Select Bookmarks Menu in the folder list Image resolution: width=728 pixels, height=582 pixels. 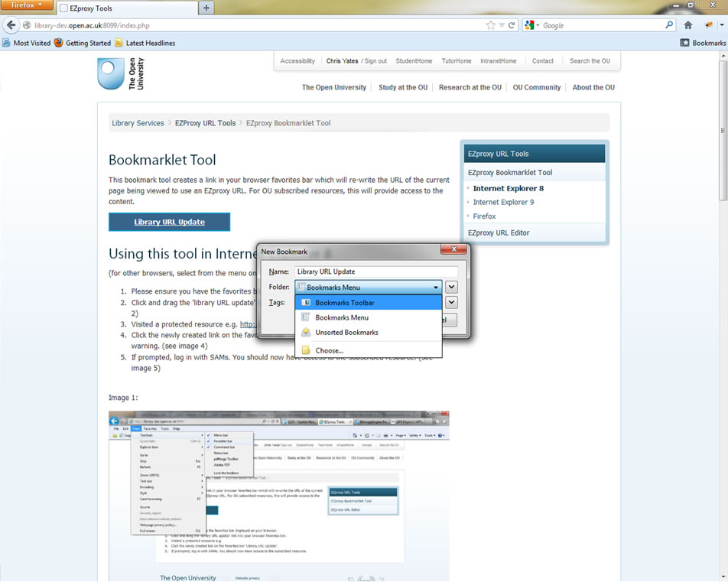[368, 317]
